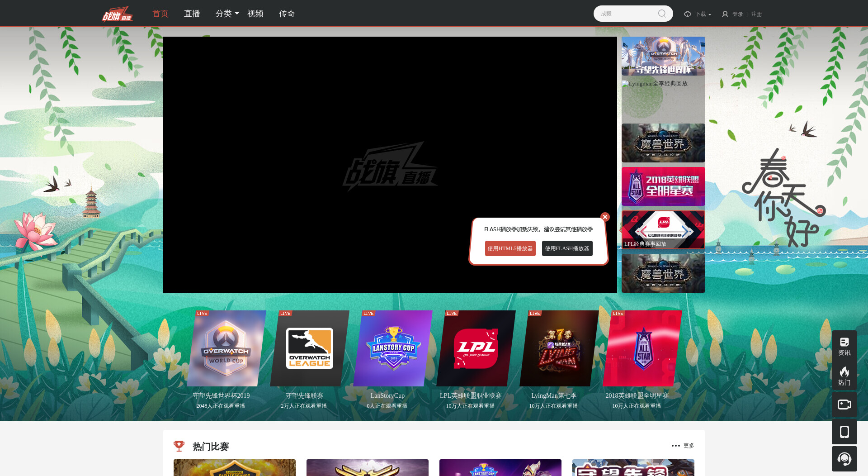This screenshot has height=476, width=868.
Task: Open the All Star 2018 card
Action: pyautogui.click(x=642, y=348)
